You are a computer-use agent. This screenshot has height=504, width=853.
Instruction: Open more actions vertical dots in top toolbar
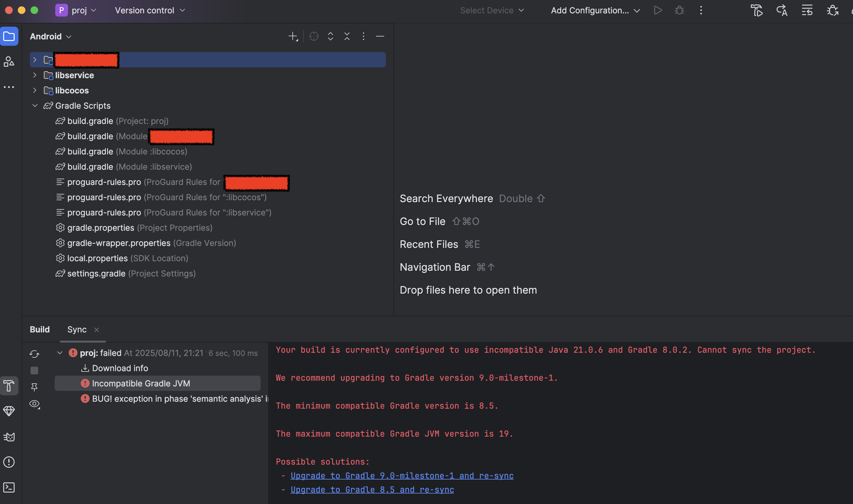coord(701,10)
